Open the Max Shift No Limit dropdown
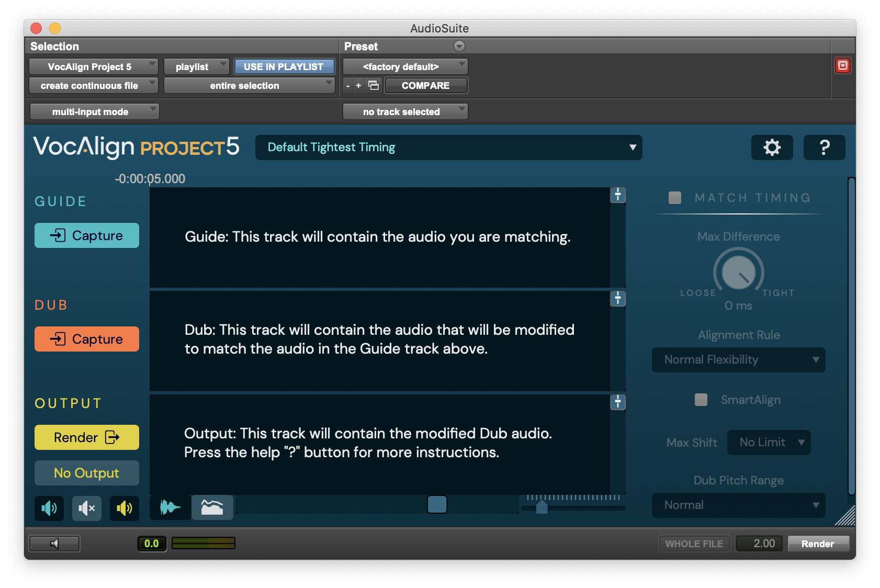Screen dimensions: 880x588 pos(769,443)
